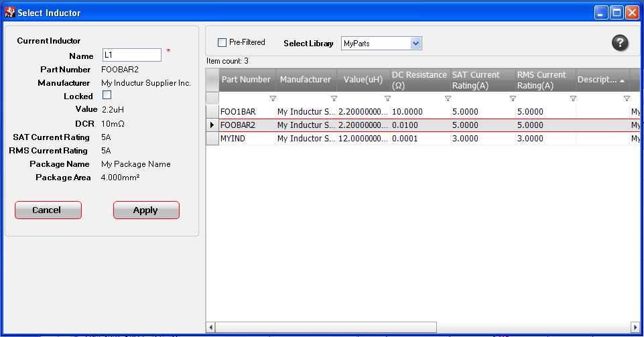Minimize the Select Inductor window

601,13
